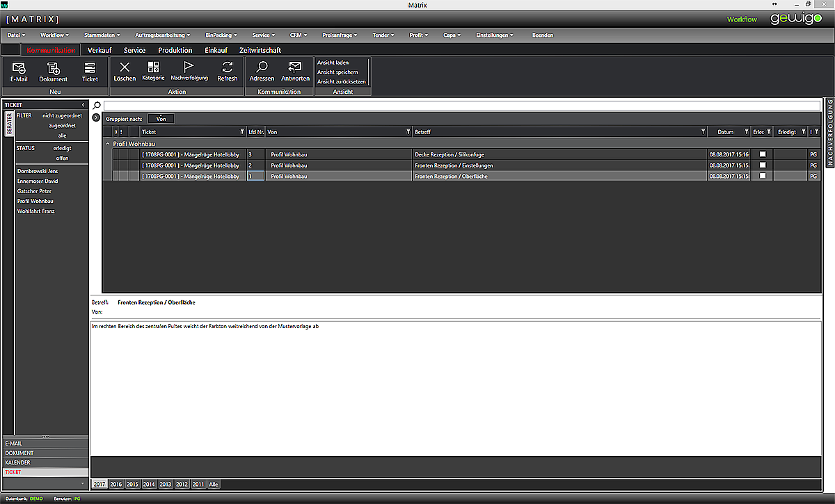The image size is (835, 504).
Task: Click the Von grouping chip
Action: click(161, 119)
